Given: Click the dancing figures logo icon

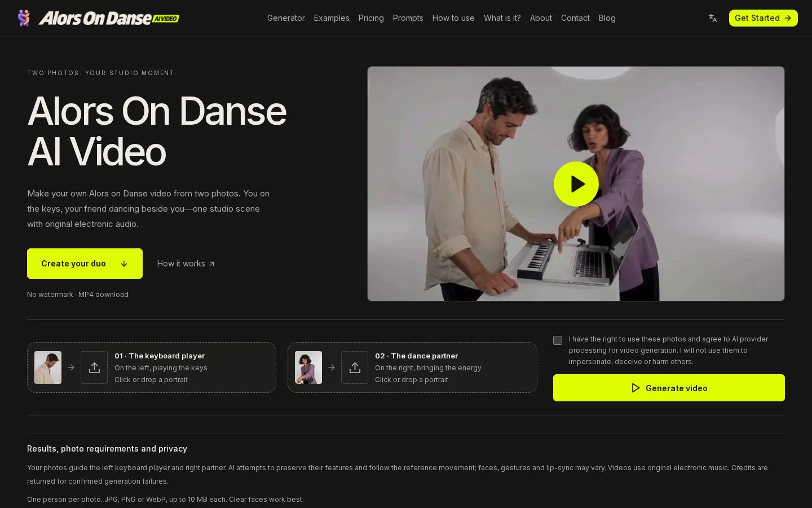Looking at the screenshot, I should pos(24,18).
